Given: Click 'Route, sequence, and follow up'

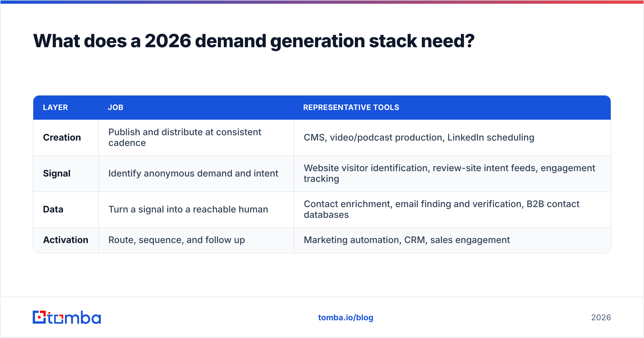Looking at the screenshot, I should (177, 240).
